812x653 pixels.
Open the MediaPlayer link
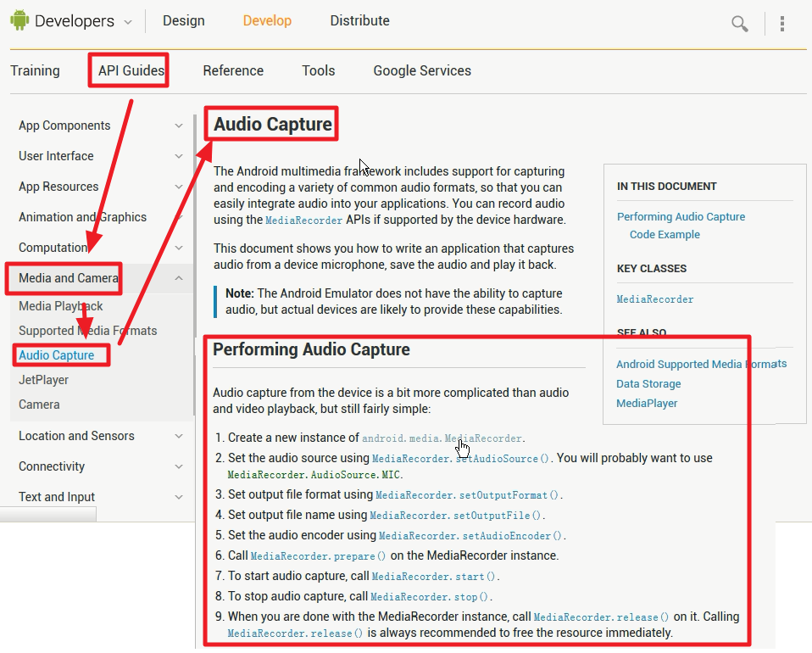click(x=647, y=403)
